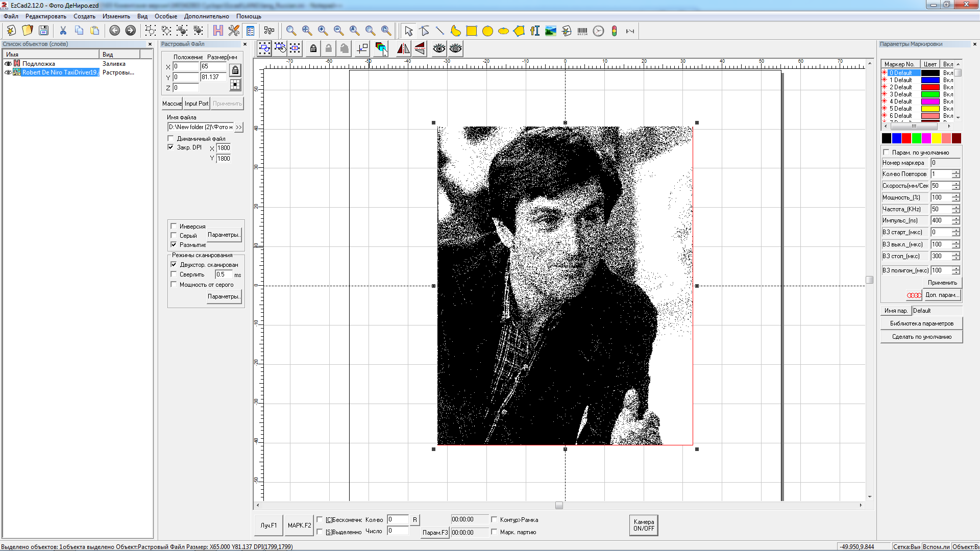The image size is (980, 551).
Task: Open Библиотека параметров button
Action: (921, 323)
